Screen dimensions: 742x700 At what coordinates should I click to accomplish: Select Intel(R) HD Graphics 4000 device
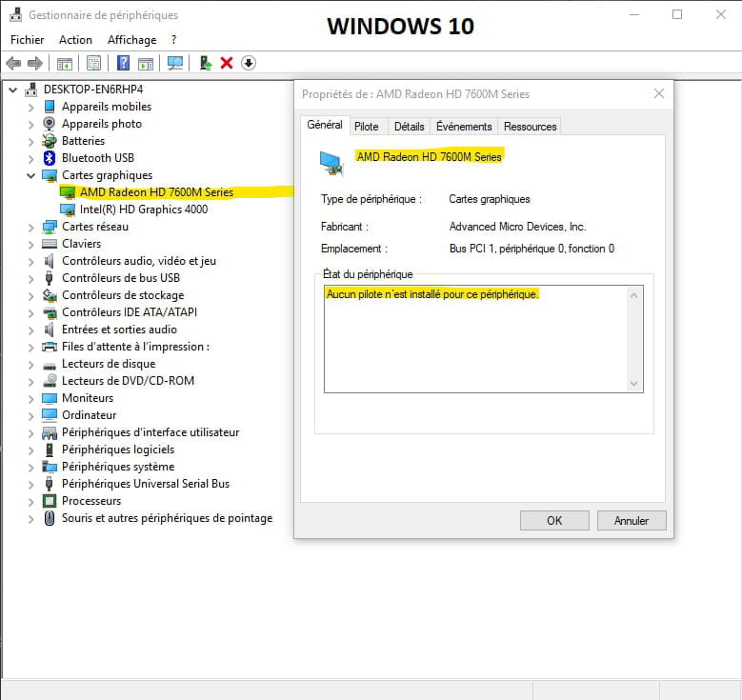(x=143, y=210)
